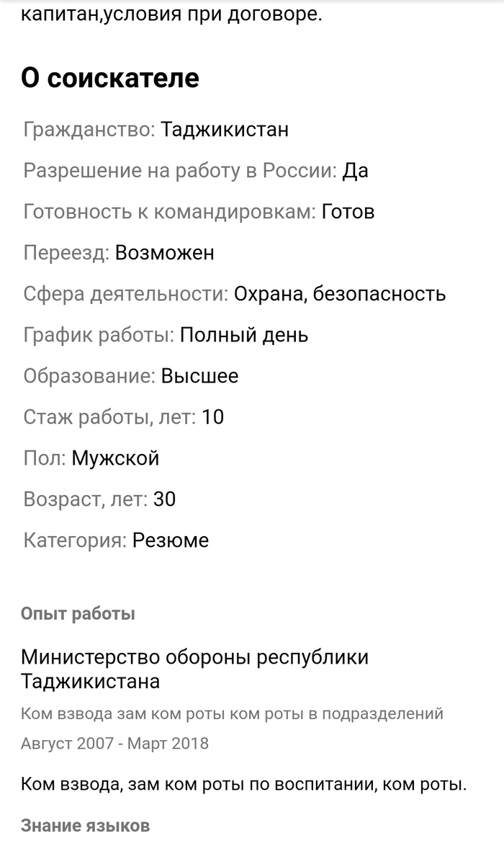The height and width of the screenshot is (841, 504).
Task: Open the 'Охрана, безопасность' field of activity
Action: (340, 294)
